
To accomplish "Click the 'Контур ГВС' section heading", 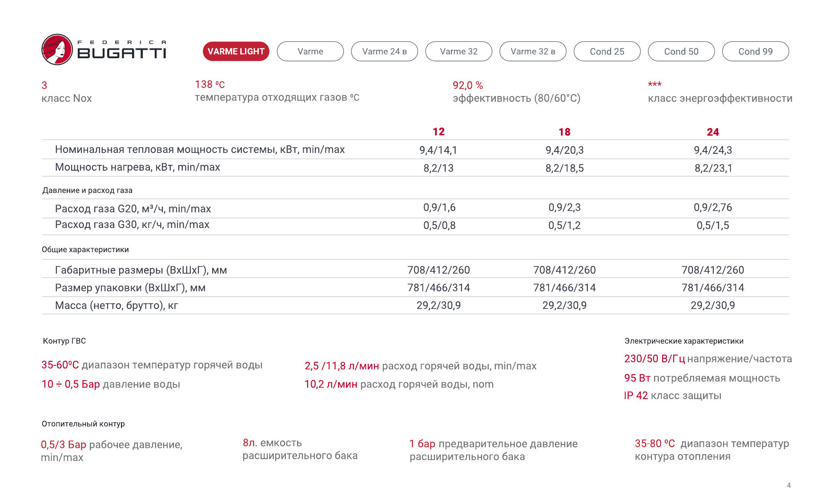I will coord(64,341).
